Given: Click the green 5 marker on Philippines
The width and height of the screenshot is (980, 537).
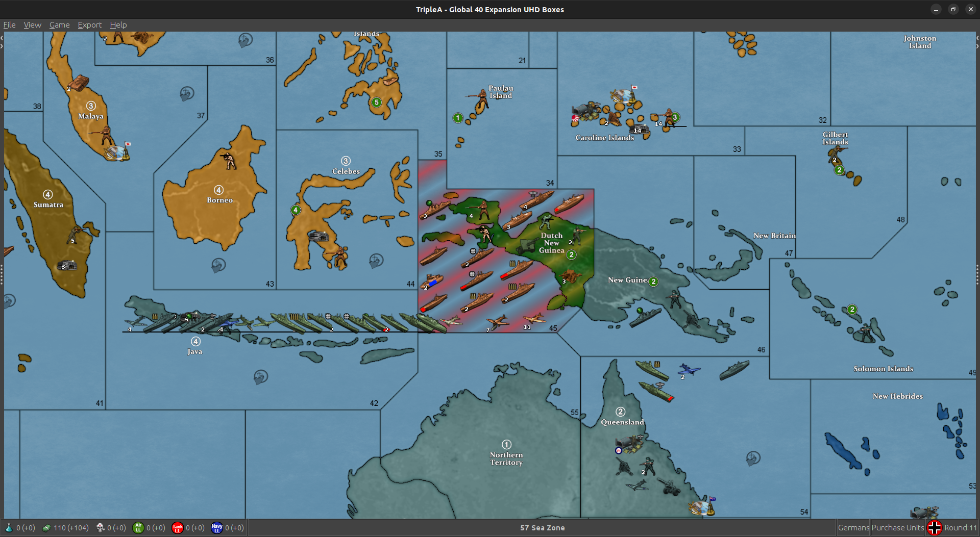Looking at the screenshot, I should tap(377, 102).
